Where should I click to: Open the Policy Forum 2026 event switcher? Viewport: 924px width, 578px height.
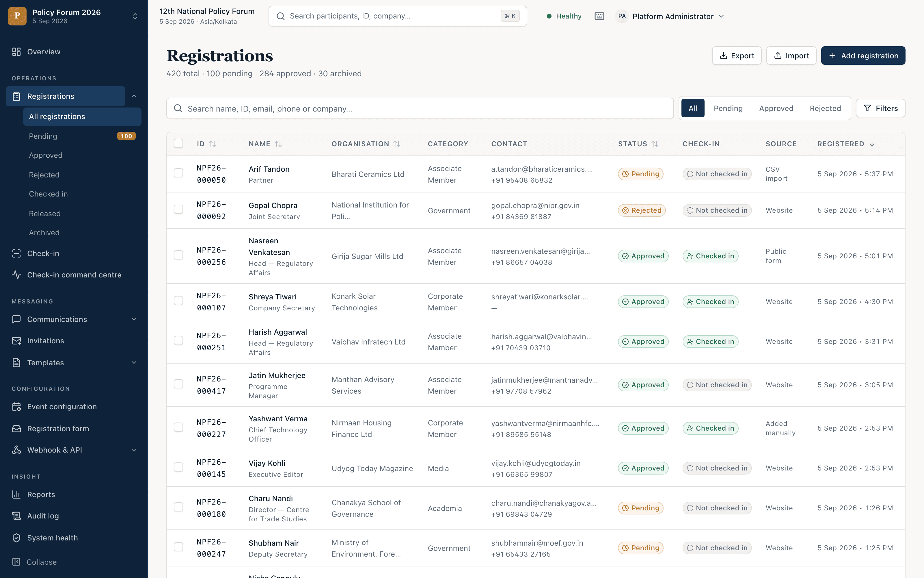(74, 16)
